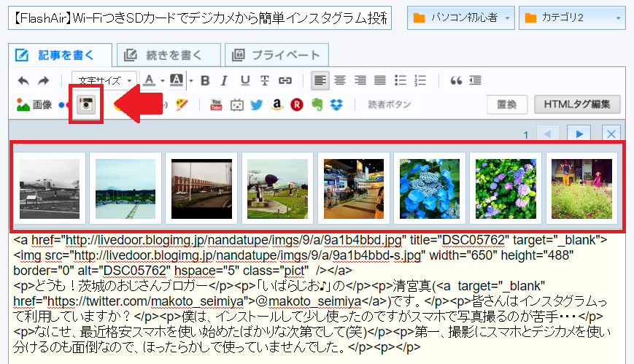The height and width of the screenshot is (364, 634).
Task: Select the brick building photo thumbnail
Action: [201, 188]
